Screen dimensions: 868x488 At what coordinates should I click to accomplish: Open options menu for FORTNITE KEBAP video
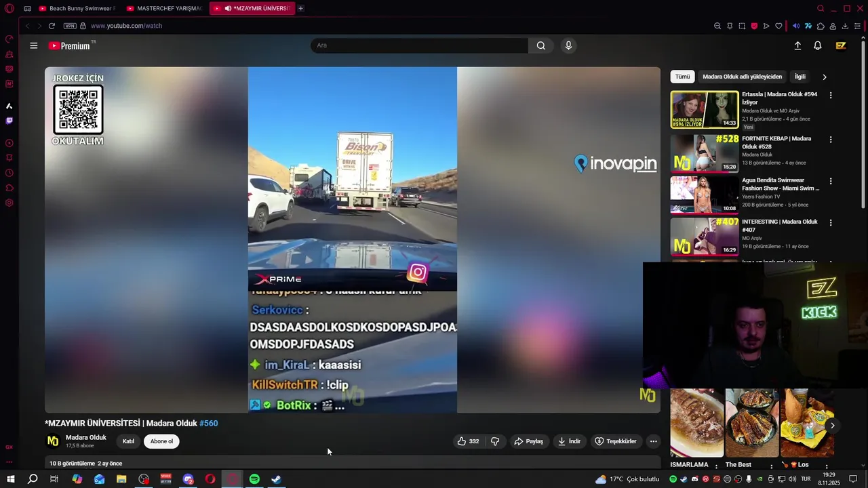(831, 140)
